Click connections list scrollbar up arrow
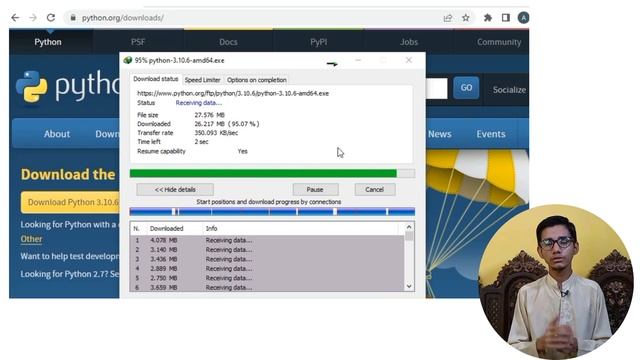 point(409,227)
